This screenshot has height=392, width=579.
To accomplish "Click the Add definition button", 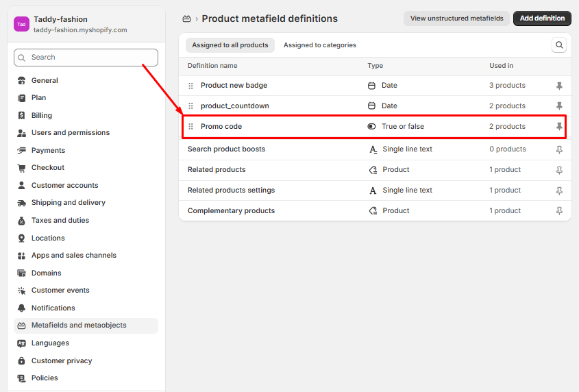I will pyautogui.click(x=541, y=19).
